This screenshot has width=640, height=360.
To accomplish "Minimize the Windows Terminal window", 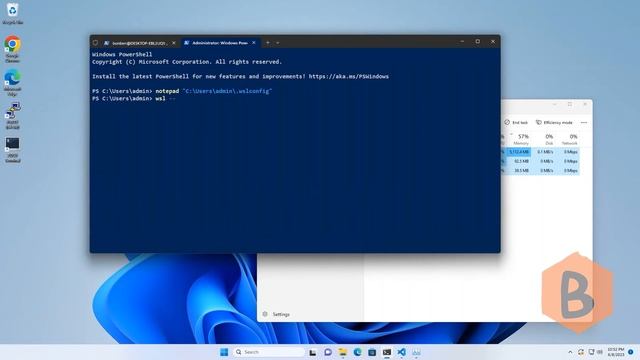I will click(462, 42).
